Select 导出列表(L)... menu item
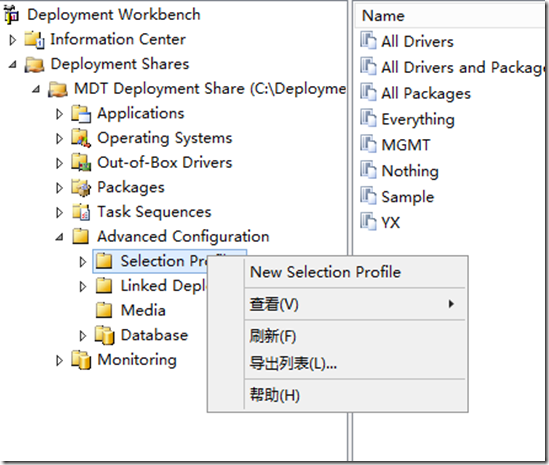The image size is (549, 465). (338, 363)
